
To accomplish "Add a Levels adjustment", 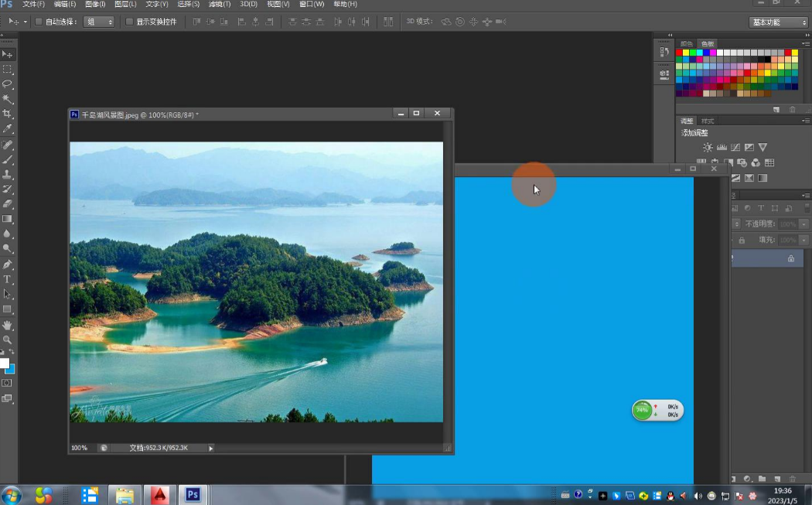I will (x=722, y=148).
